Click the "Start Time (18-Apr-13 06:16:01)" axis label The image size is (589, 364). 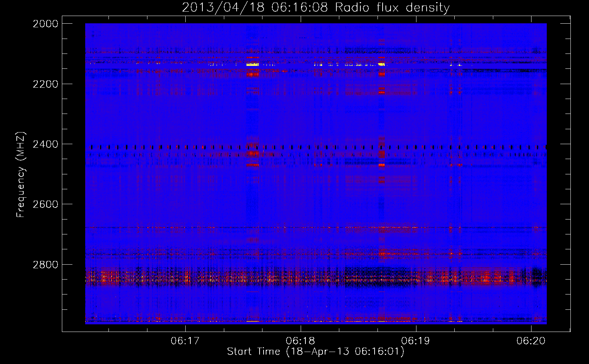(x=316, y=352)
